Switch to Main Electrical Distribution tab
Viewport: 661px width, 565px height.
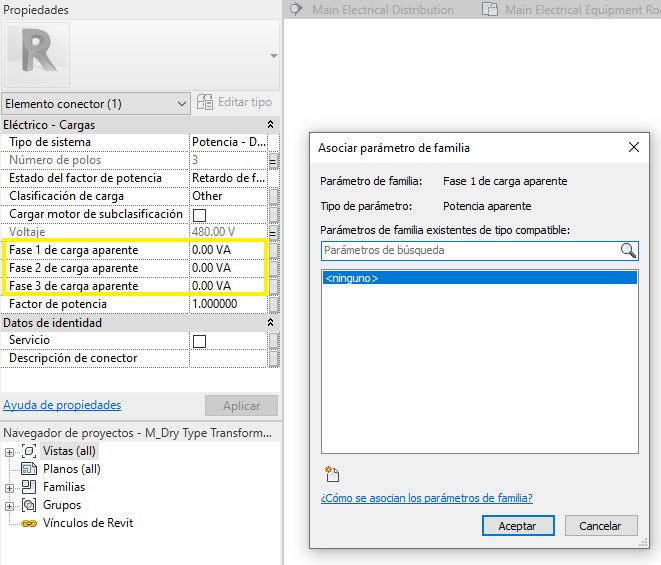click(x=371, y=10)
